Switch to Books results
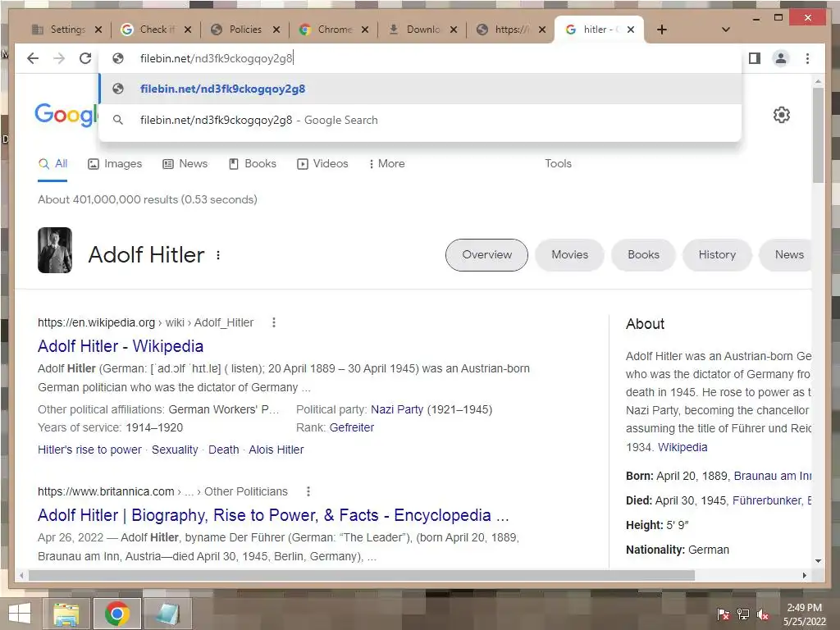The height and width of the screenshot is (630, 840). [253, 164]
